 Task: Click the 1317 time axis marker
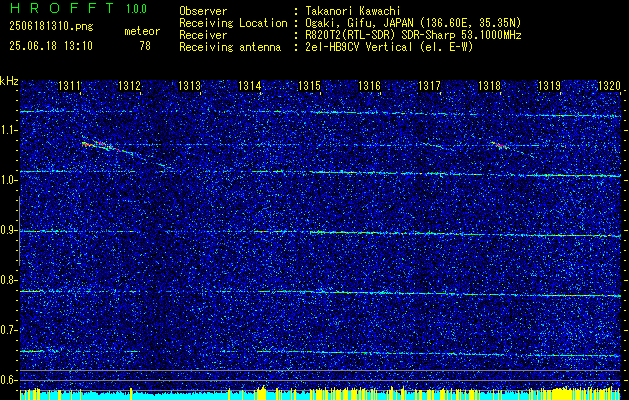(x=429, y=85)
